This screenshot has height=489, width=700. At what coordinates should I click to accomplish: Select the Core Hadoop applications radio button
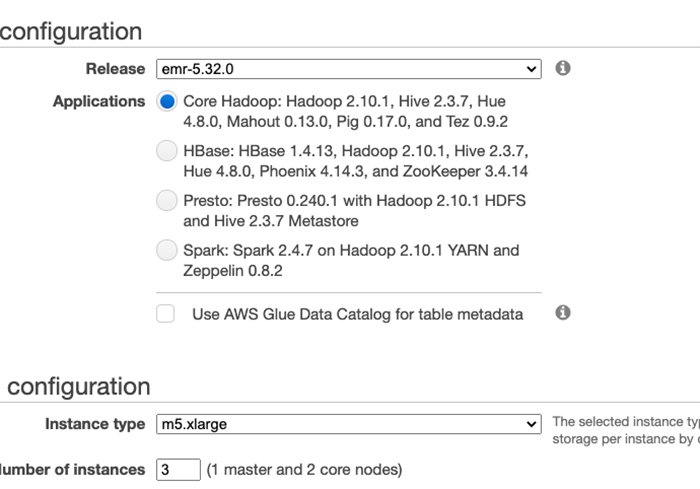tap(167, 102)
